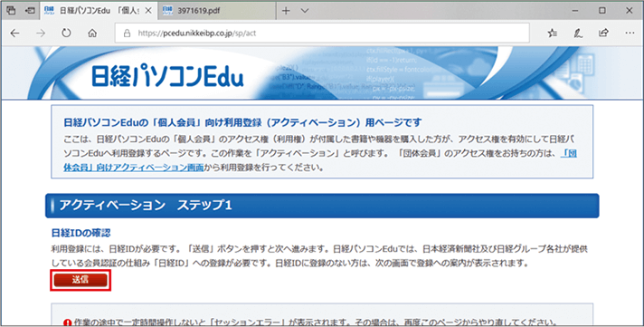Click the address bar URL field
The image size is (644, 327).
(x=322, y=33)
